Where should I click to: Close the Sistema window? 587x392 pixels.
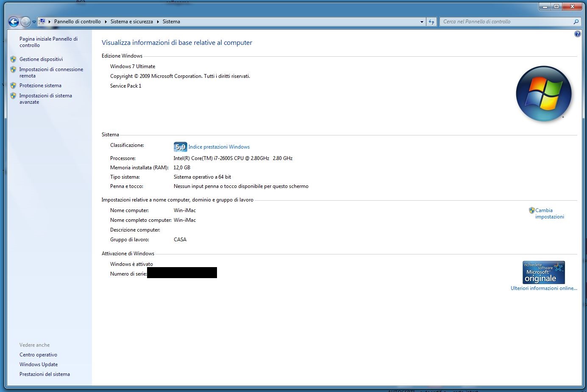572,6
